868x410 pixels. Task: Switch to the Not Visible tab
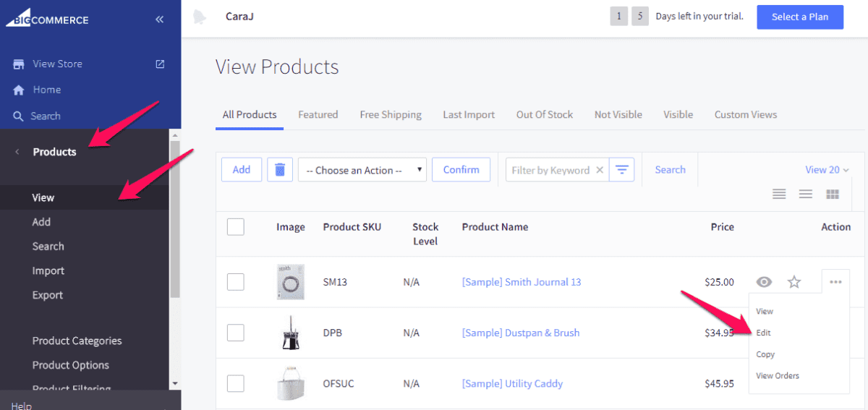click(618, 114)
